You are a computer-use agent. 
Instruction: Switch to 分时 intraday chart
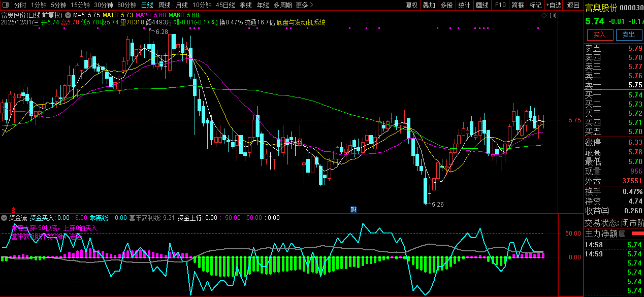pyautogui.click(x=20, y=5)
